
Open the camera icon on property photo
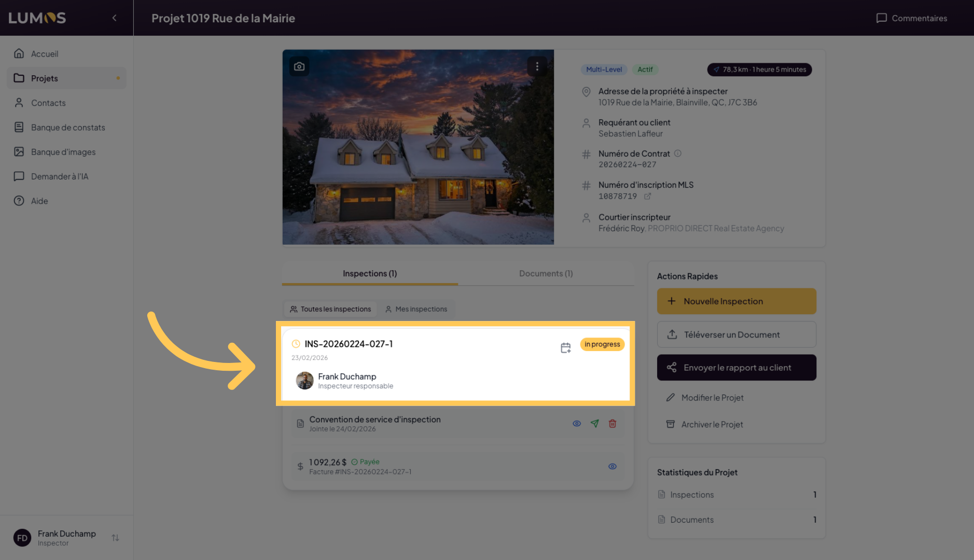[299, 66]
